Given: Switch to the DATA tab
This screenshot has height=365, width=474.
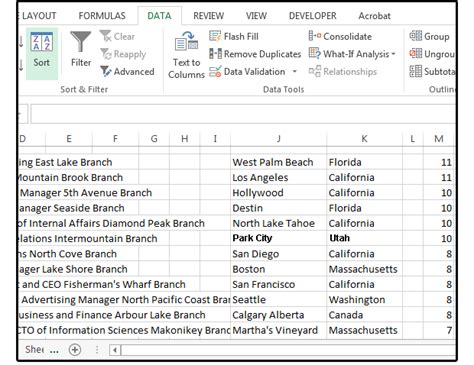Looking at the screenshot, I should (159, 16).
